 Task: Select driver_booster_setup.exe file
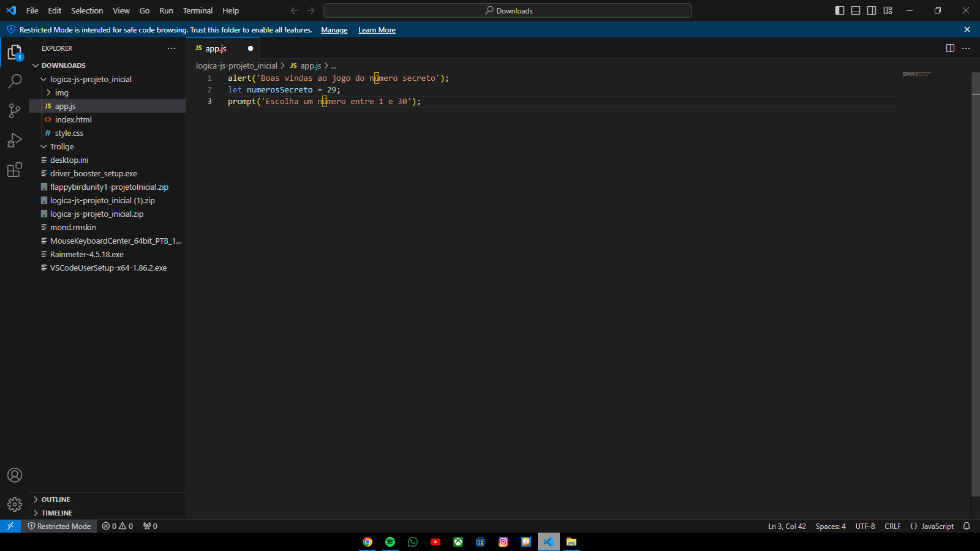point(108,173)
